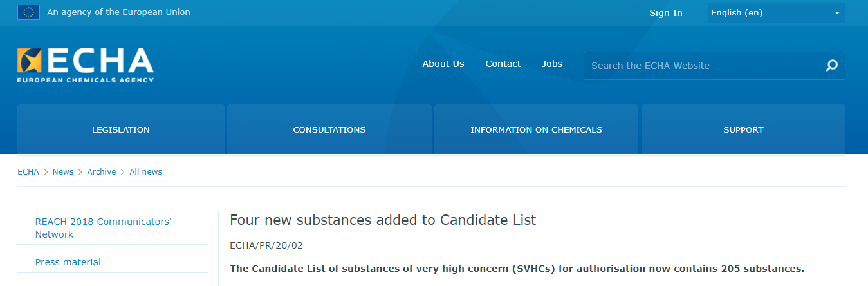Go to the Contact page
This screenshot has height=286, width=868.
coord(503,64)
